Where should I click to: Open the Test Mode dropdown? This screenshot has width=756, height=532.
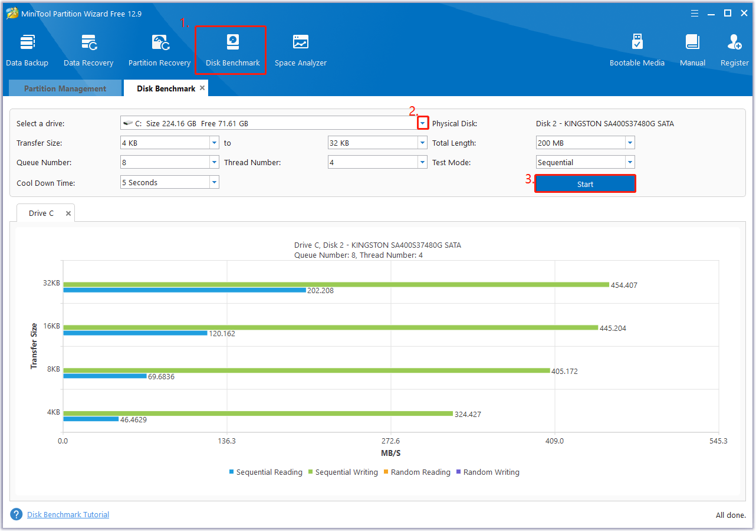[630, 162]
